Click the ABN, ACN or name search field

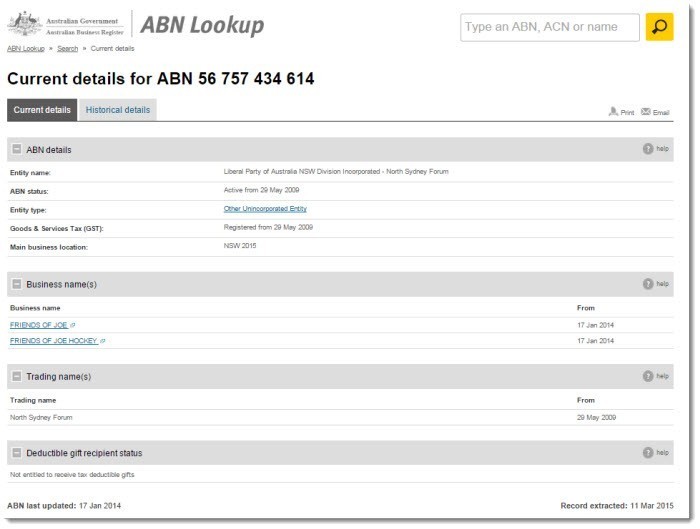click(x=549, y=27)
